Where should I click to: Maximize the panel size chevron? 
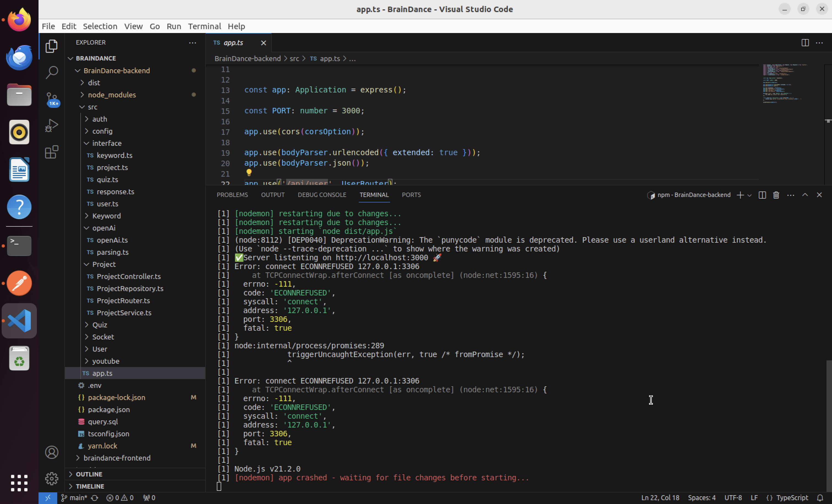coord(805,195)
